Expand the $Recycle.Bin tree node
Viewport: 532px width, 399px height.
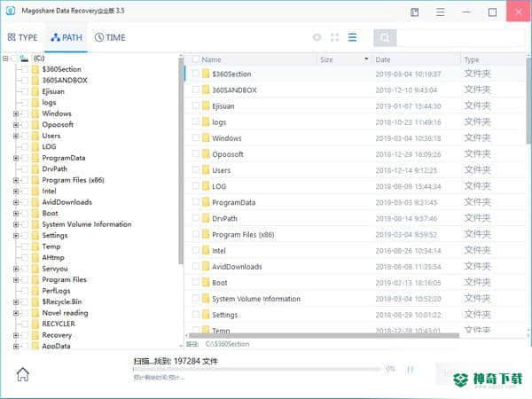click(16, 302)
